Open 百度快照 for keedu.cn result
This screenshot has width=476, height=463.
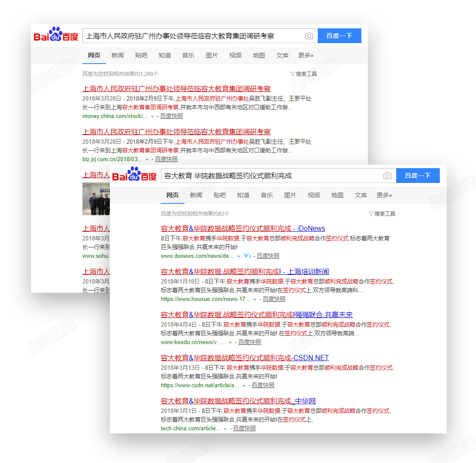249,342
